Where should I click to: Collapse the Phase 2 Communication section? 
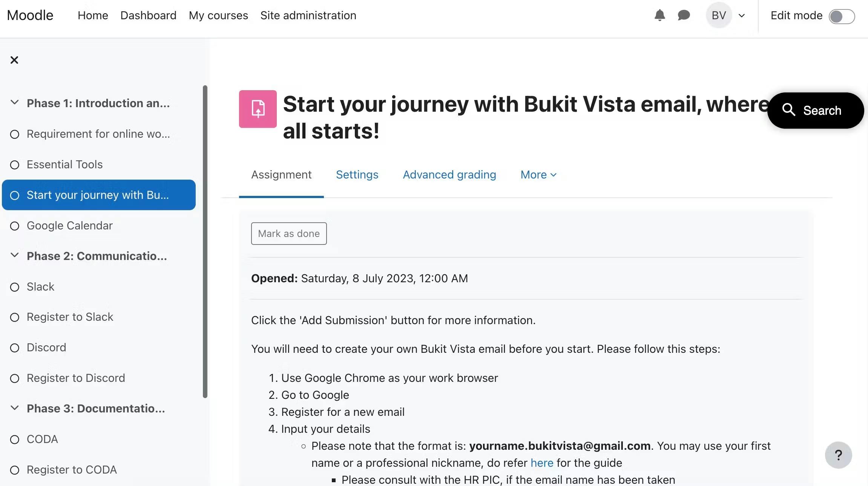(x=15, y=255)
